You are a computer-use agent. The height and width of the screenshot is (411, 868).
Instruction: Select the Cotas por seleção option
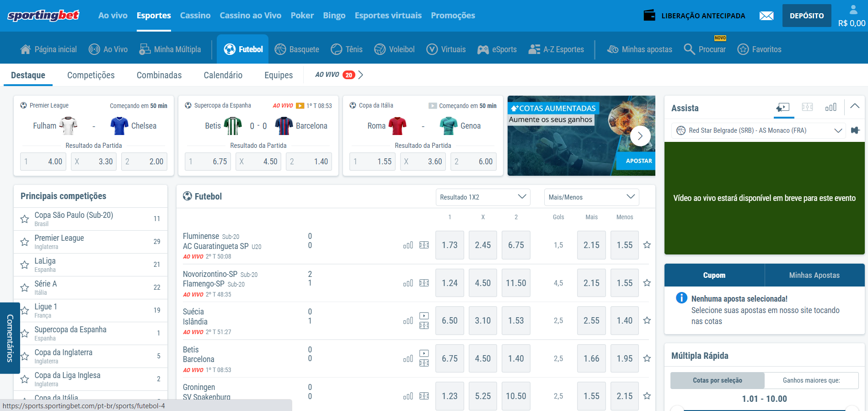718,380
